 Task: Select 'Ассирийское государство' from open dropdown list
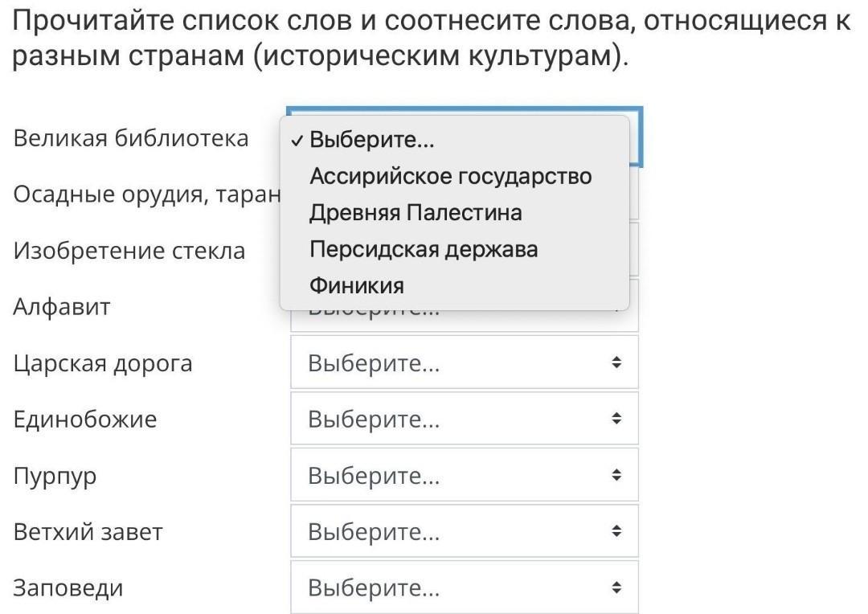coord(450,176)
